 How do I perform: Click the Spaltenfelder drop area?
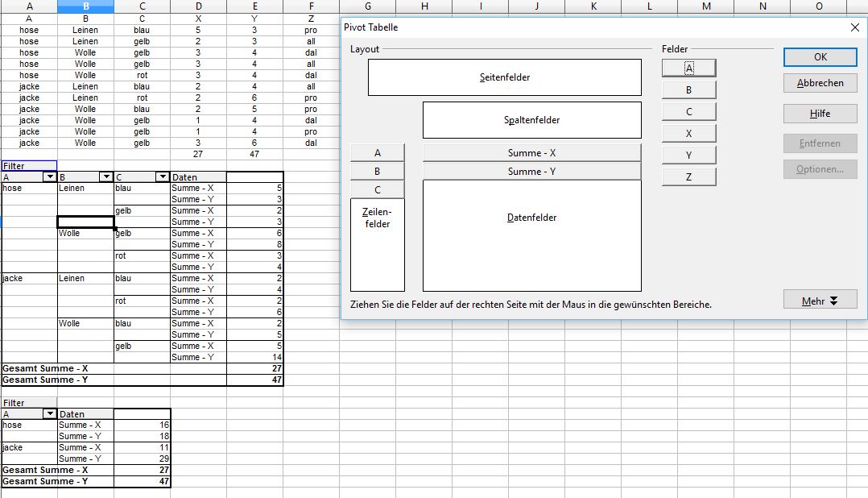coord(531,119)
